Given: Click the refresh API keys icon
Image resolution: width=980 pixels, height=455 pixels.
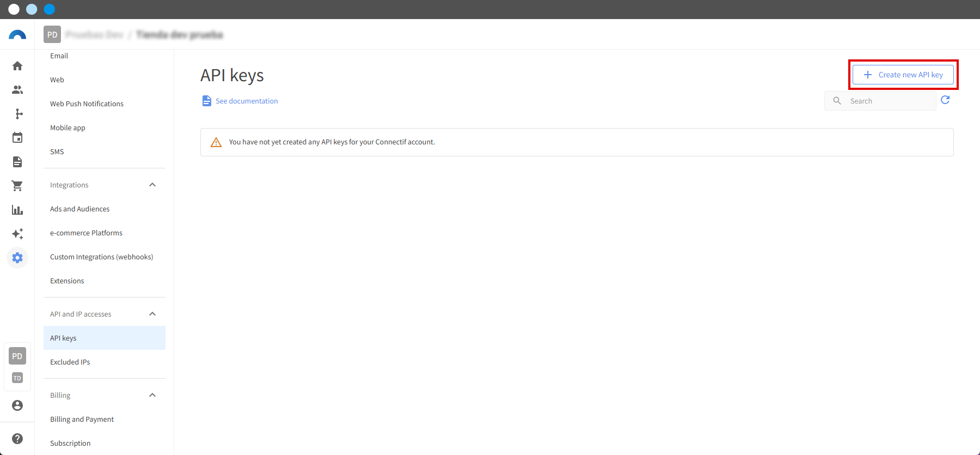Looking at the screenshot, I should [945, 100].
